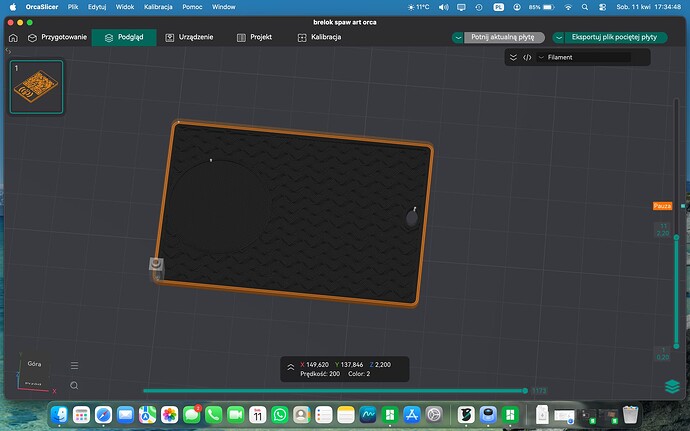Open the canvas menu list icon
This screenshot has width=690, height=431.
point(74,365)
